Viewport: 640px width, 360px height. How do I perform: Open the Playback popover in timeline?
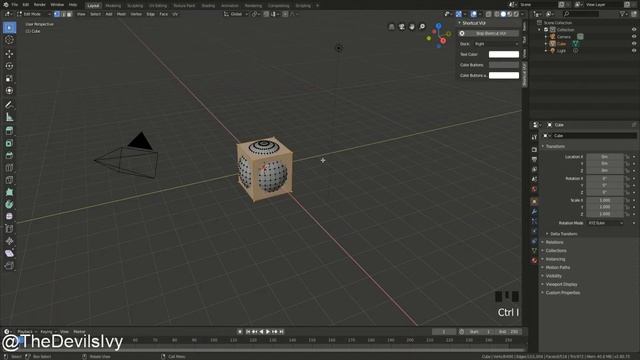pos(27,332)
